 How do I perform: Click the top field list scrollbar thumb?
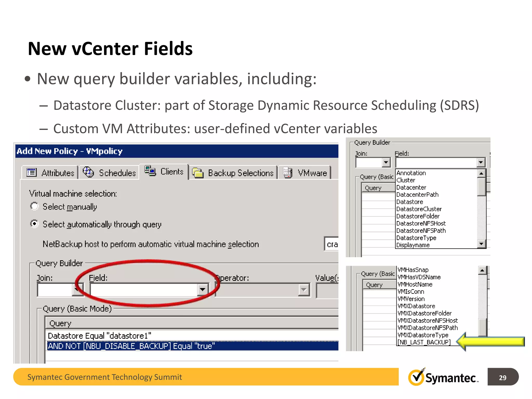tap(482, 187)
